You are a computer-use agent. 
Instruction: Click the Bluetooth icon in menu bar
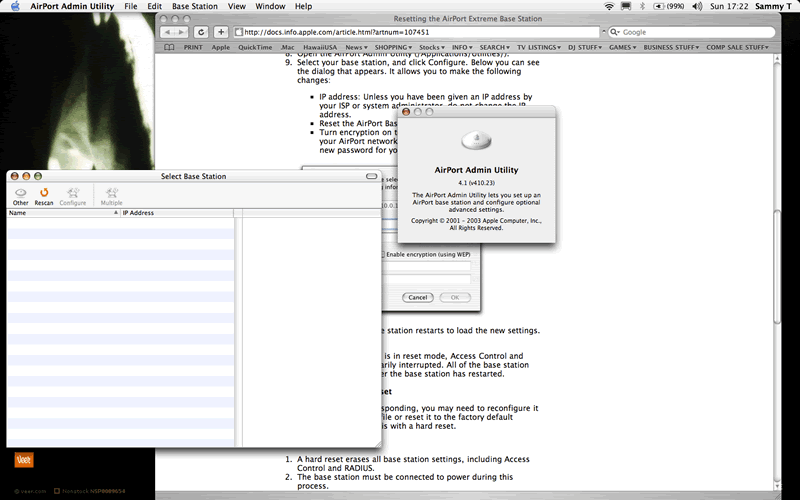(642, 6)
